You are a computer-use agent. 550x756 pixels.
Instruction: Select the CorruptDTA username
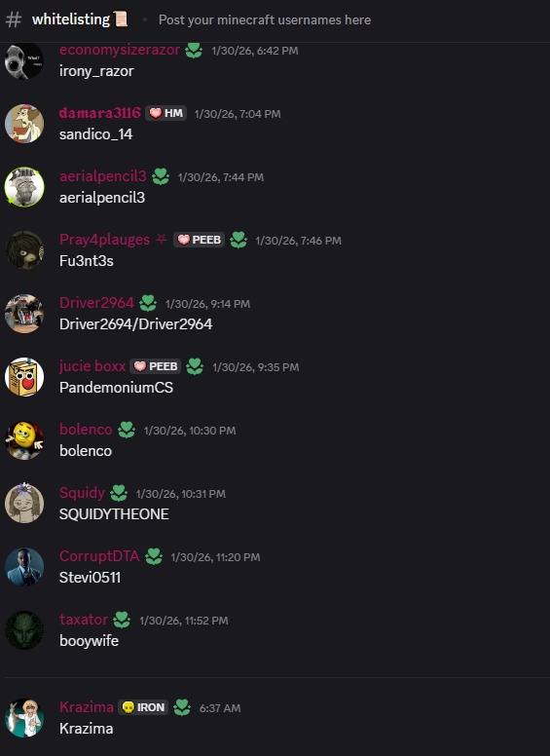(x=99, y=556)
